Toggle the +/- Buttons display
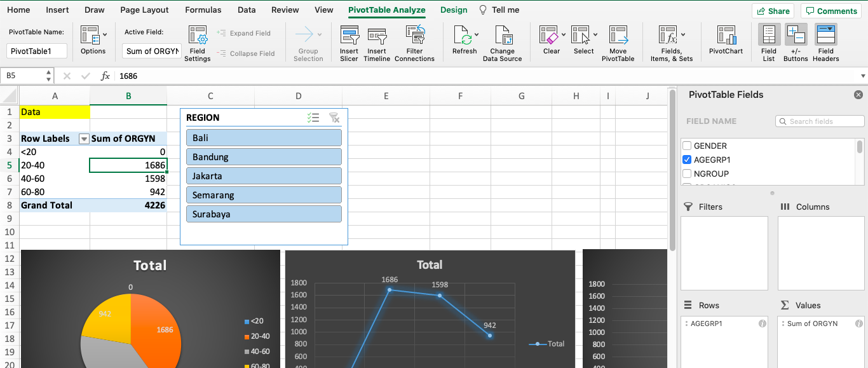 (796, 43)
